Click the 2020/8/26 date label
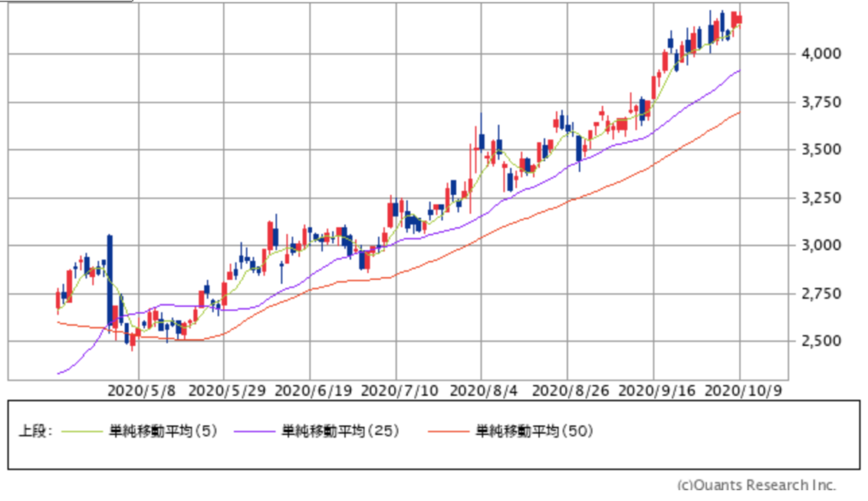This screenshot has height=501, width=868. [570, 391]
